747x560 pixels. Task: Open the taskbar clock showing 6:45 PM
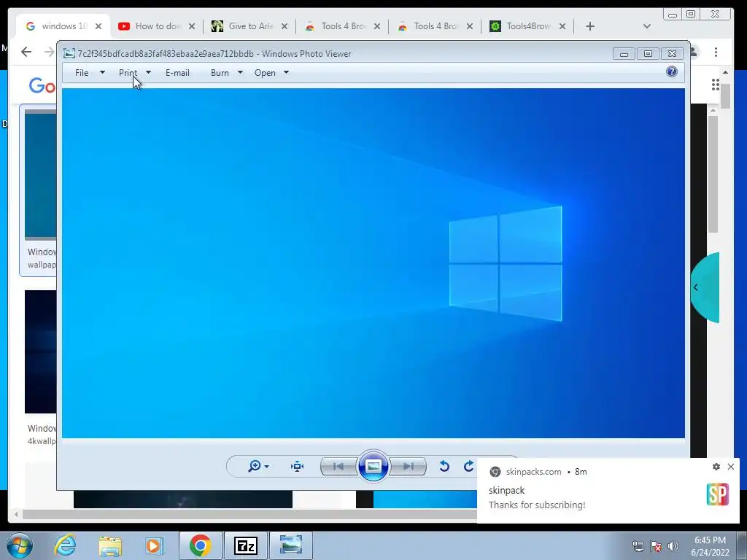pos(711,546)
